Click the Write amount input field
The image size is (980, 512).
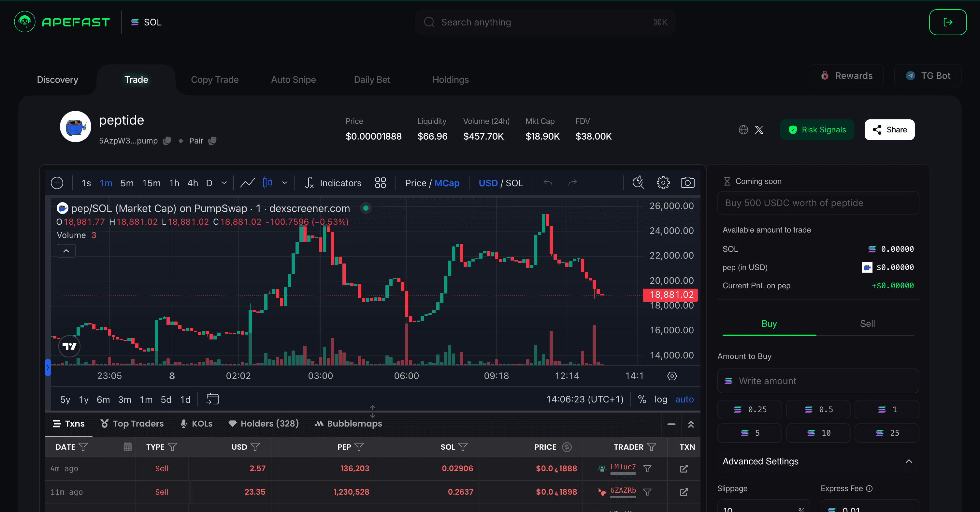[818, 381]
